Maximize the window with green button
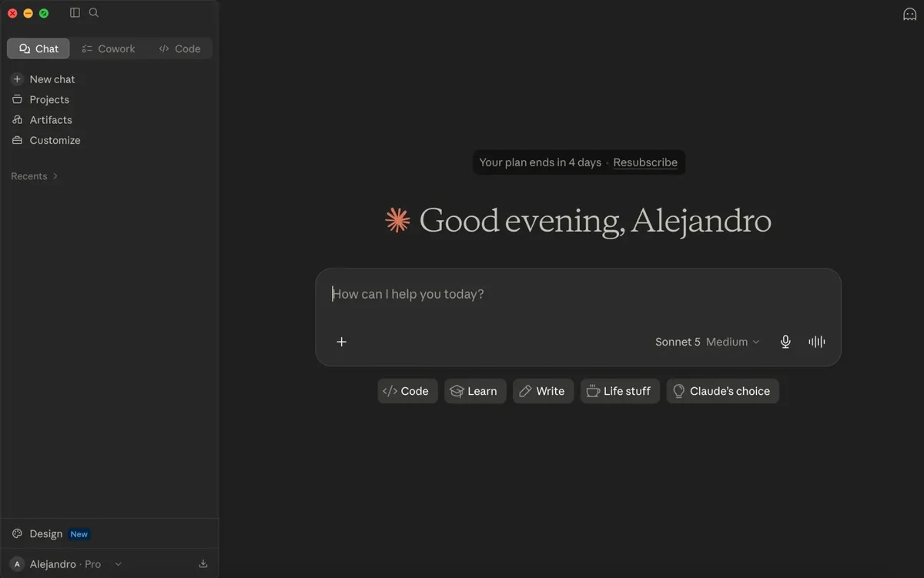This screenshot has width=924, height=578. tap(44, 13)
